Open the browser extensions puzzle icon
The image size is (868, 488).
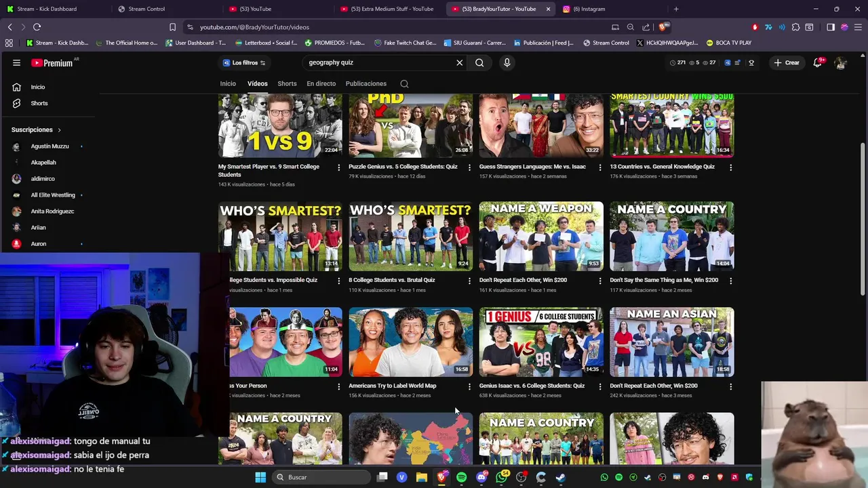pyautogui.click(x=795, y=27)
